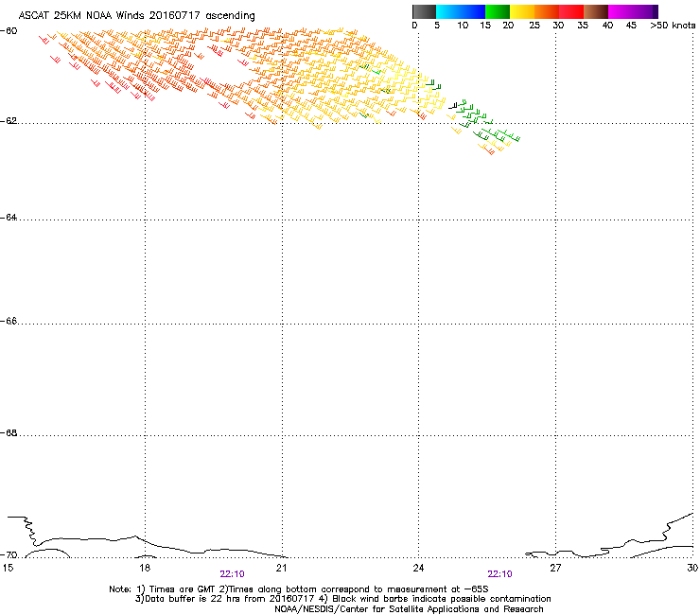700x615 pixels.
Task: Click the legend label '25'
Action: click(x=534, y=26)
